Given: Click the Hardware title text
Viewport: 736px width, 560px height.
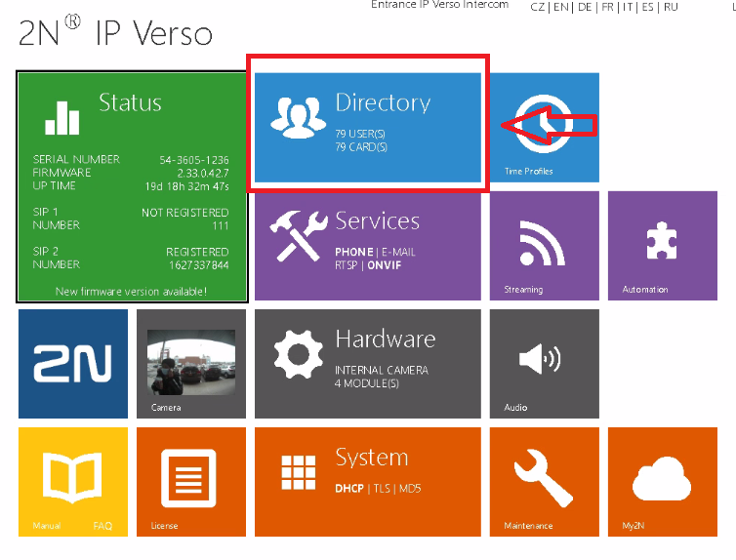Looking at the screenshot, I should click(x=386, y=339).
